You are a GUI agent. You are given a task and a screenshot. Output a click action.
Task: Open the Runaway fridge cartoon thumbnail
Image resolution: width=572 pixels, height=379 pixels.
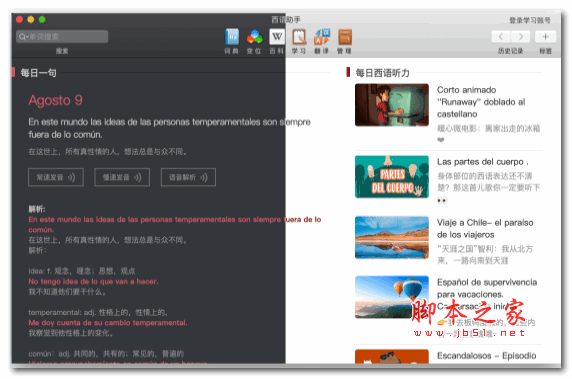(x=391, y=105)
